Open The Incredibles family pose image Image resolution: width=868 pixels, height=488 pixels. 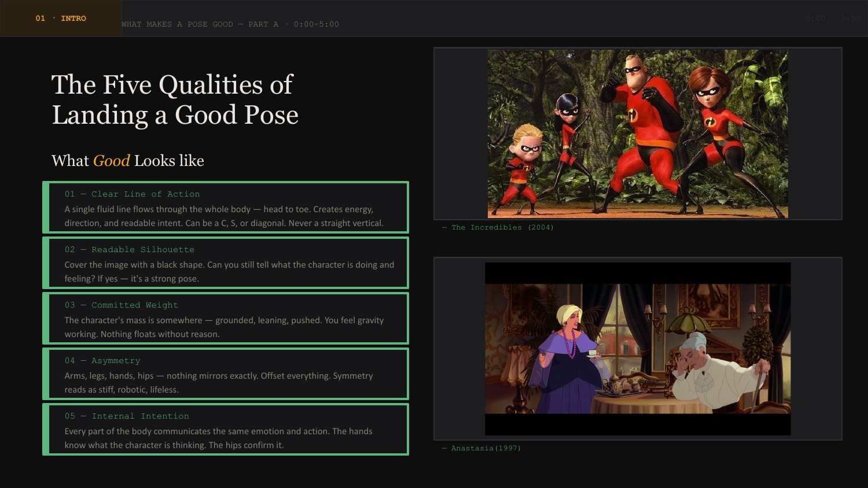click(x=638, y=134)
